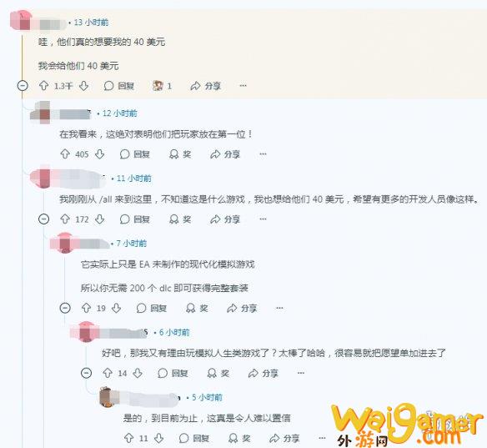The width and height of the screenshot is (487, 448).
Task: Reply to the 1.3千 top comment
Action: 119,86
